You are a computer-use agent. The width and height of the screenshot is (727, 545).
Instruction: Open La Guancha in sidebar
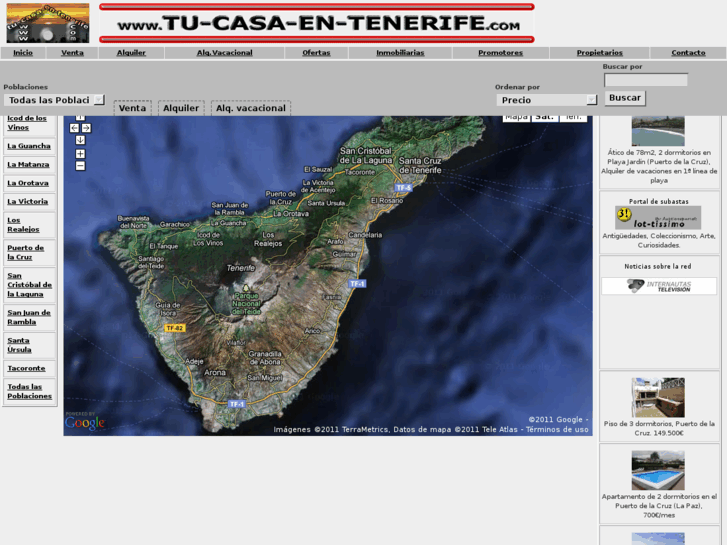[x=29, y=146]
